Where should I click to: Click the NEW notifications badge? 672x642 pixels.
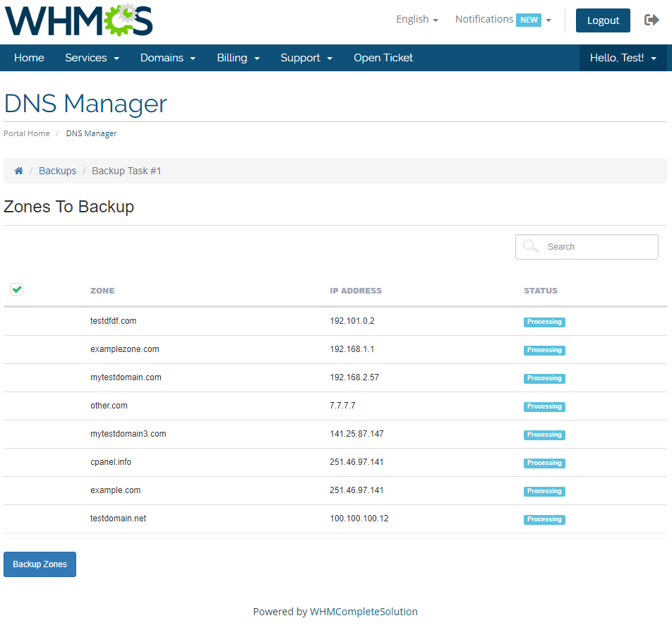point(529,20)
